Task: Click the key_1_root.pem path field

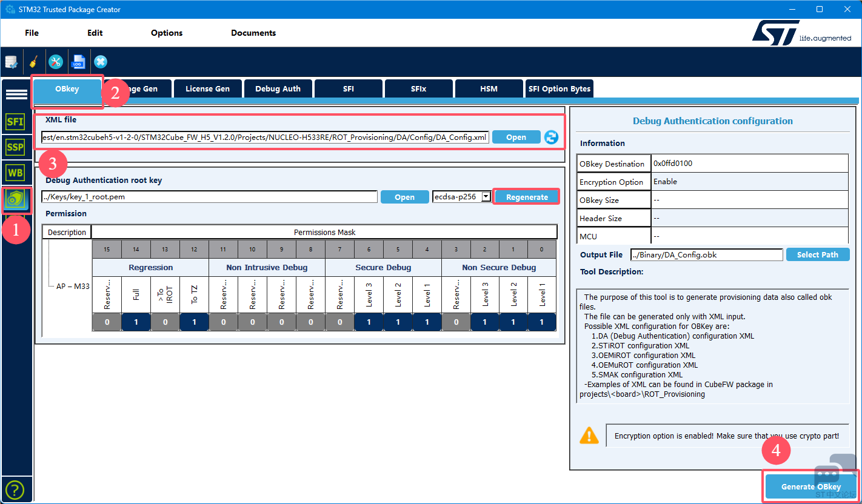Action: coord(209,197)
